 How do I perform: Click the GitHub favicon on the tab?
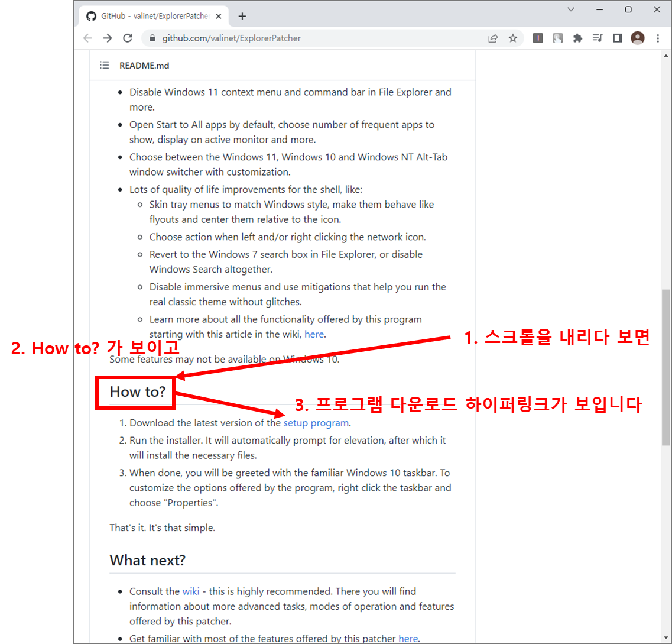coord(91,17)
